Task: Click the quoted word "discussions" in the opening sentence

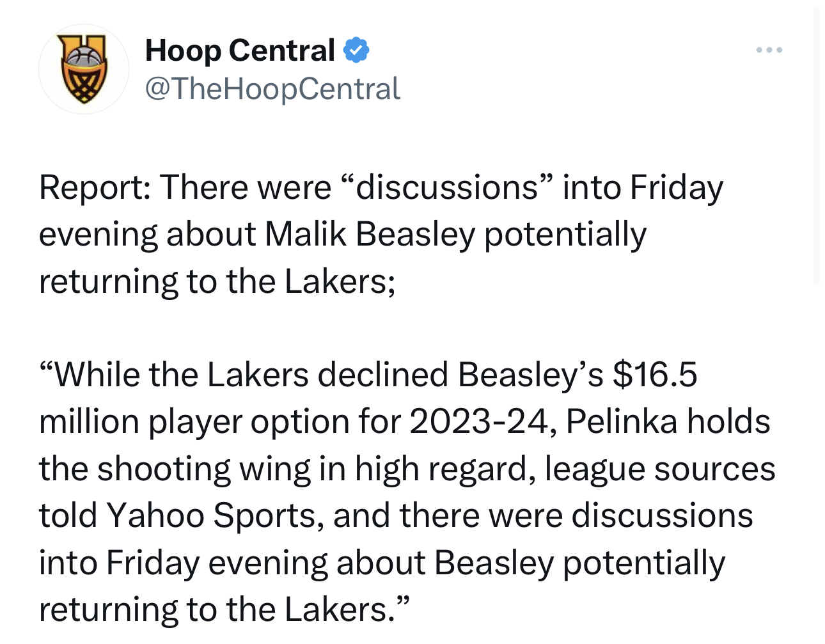Action: pos(447,187)
